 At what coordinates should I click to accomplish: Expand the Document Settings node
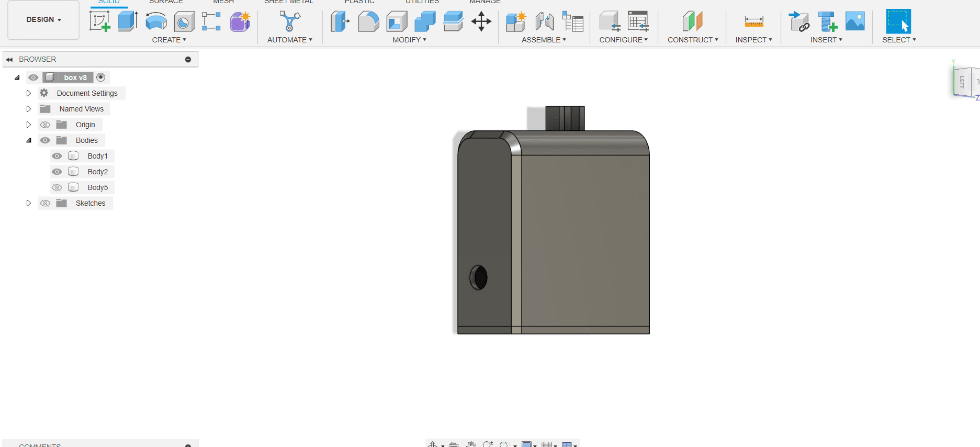pos(29,93)
